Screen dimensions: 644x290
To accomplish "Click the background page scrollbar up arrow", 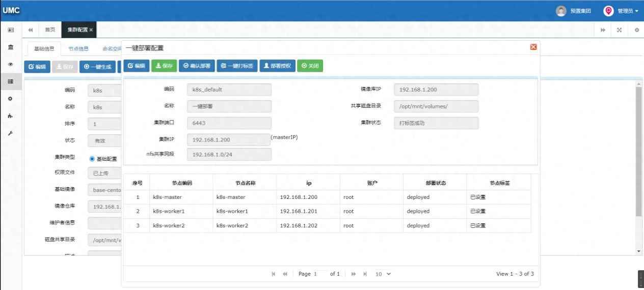I will click(639, 83).
